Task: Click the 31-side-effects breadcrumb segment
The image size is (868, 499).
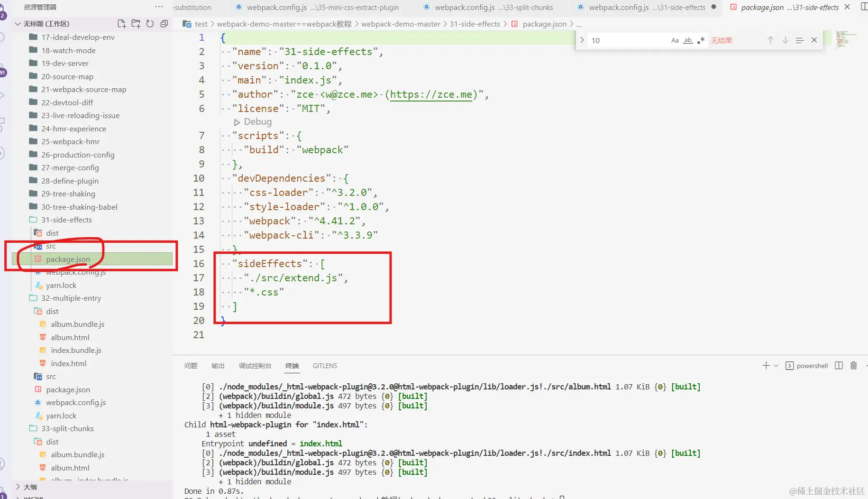Action: point(475,24)
